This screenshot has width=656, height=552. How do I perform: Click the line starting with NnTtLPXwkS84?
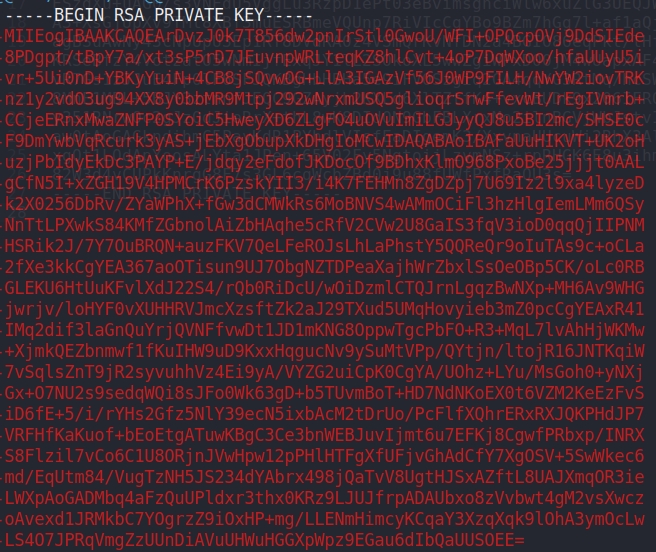tap(325, 225)
